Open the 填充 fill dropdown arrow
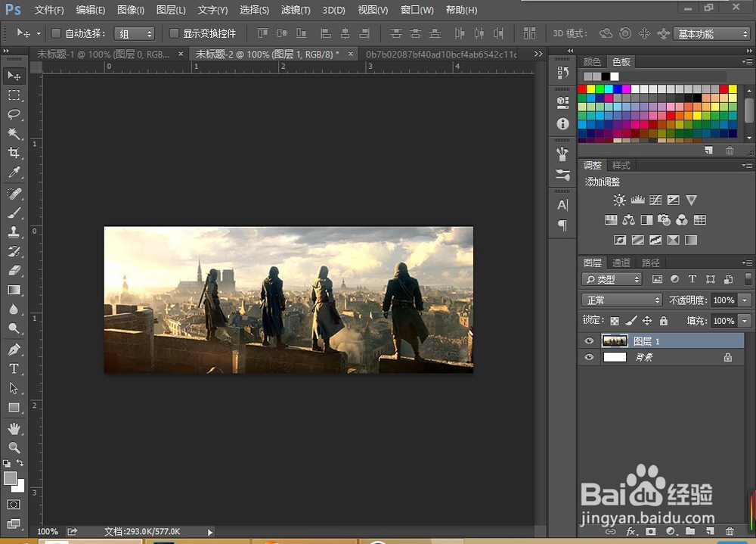This screenshot has height=544, width=756. [x=745, y=321]
